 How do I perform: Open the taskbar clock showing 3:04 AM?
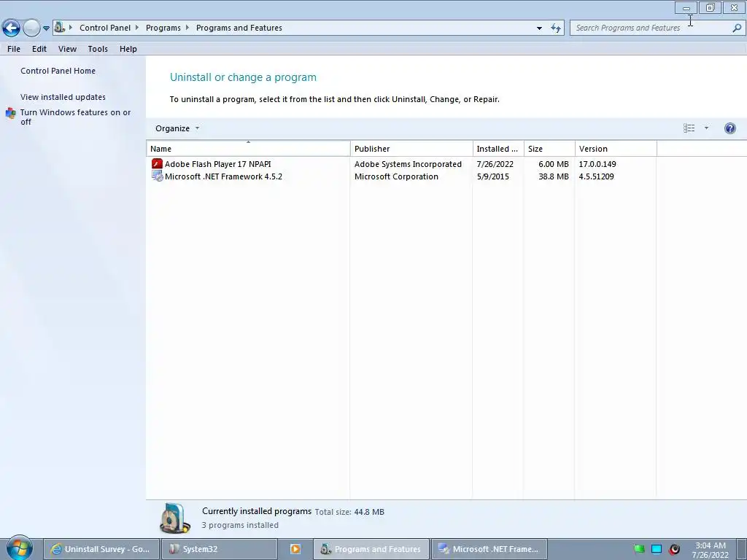(x=711, y=550)
